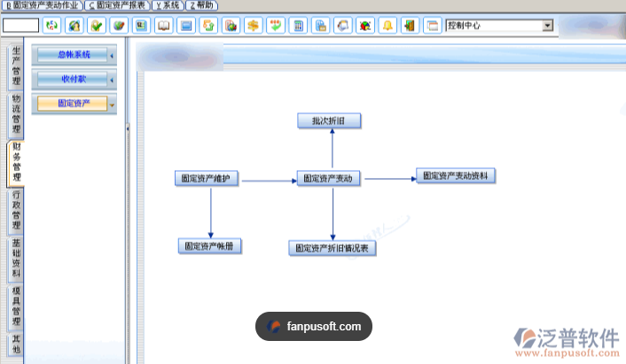The height and width of the screenshot is (364, 626).
Task: Click the colored pie chart icon
Action: pyautogui.click(x=365, y=26)
